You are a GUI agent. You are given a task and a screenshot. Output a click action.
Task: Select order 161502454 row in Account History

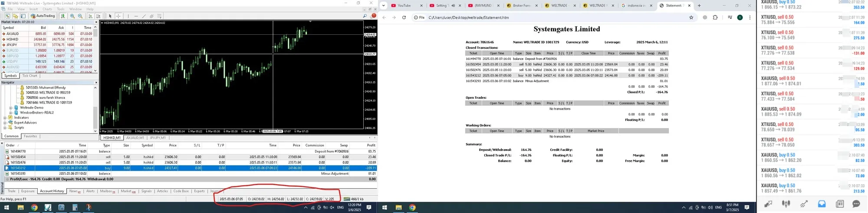190,157
